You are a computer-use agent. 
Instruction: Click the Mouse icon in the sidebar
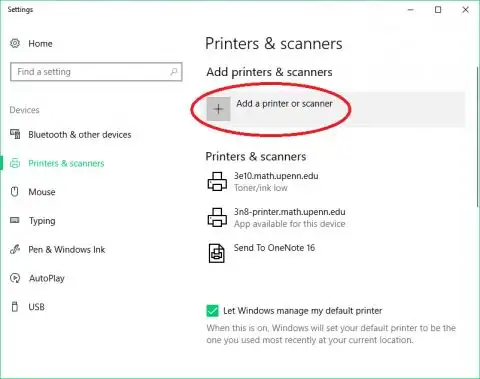pos(15,192)
